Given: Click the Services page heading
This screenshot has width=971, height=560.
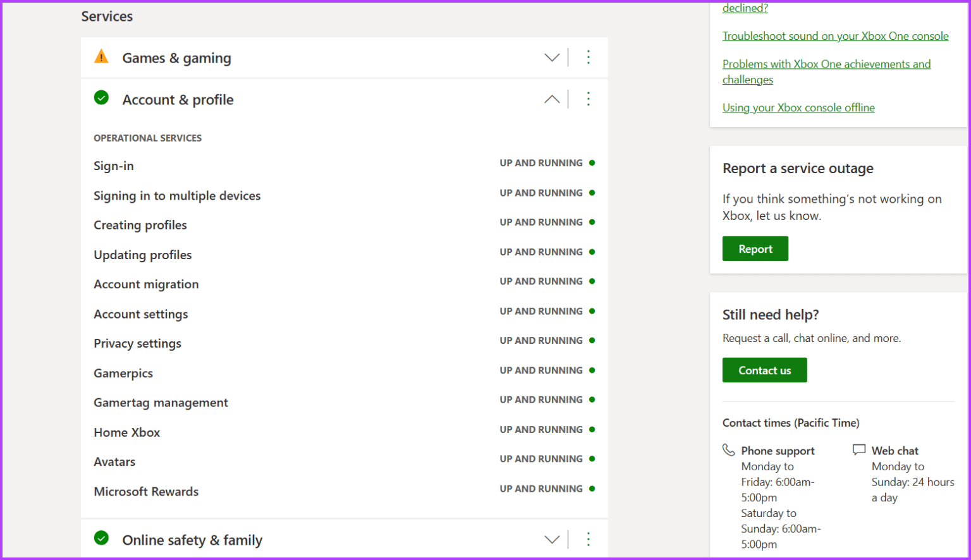Looking at the screenshot, I should pos(107,16).
